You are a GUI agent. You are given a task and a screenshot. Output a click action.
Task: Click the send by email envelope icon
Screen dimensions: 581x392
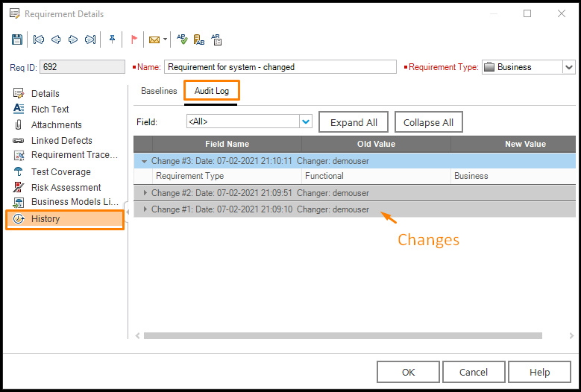coord(154,39)
